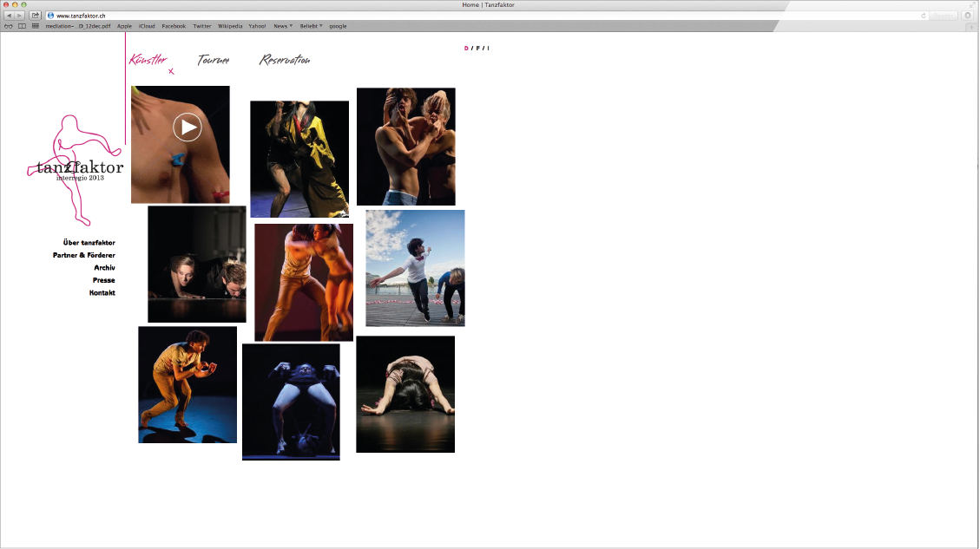Open the blurred orange dancers photo
The width and height of the screenshot is (980, 549).
click(x=304, y=283)
